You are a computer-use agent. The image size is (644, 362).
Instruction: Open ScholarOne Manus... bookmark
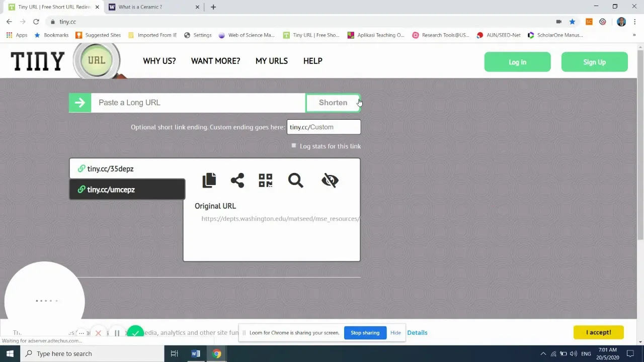tap(555, 35)
